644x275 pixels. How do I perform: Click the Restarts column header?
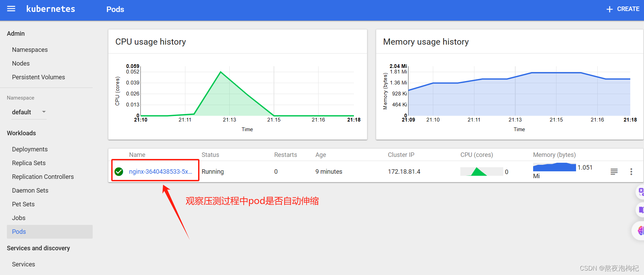[286, 155]
